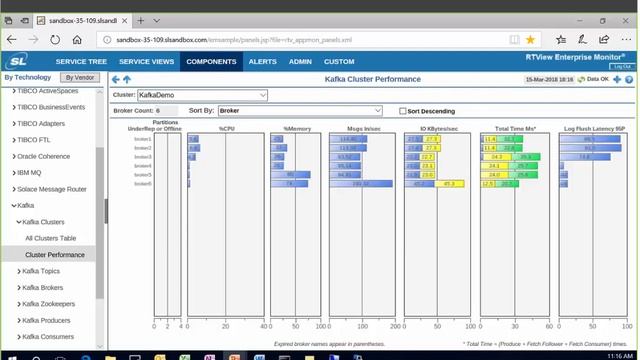Image resolution: width=640 pixels, height=360 pixels.
Task: Open the SERVICE VIEWS tab
Action: pos(147,62)
